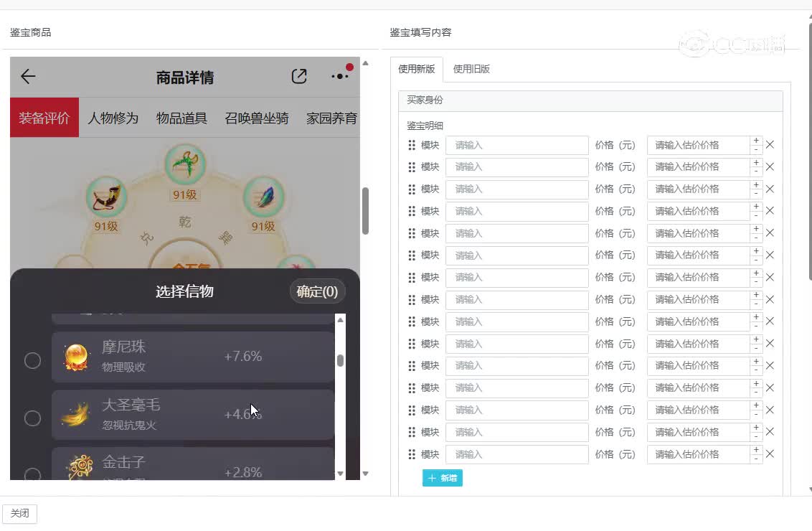Open the share icon in the 商品详情 header
The image size is (812, 531).
[299, 77]
